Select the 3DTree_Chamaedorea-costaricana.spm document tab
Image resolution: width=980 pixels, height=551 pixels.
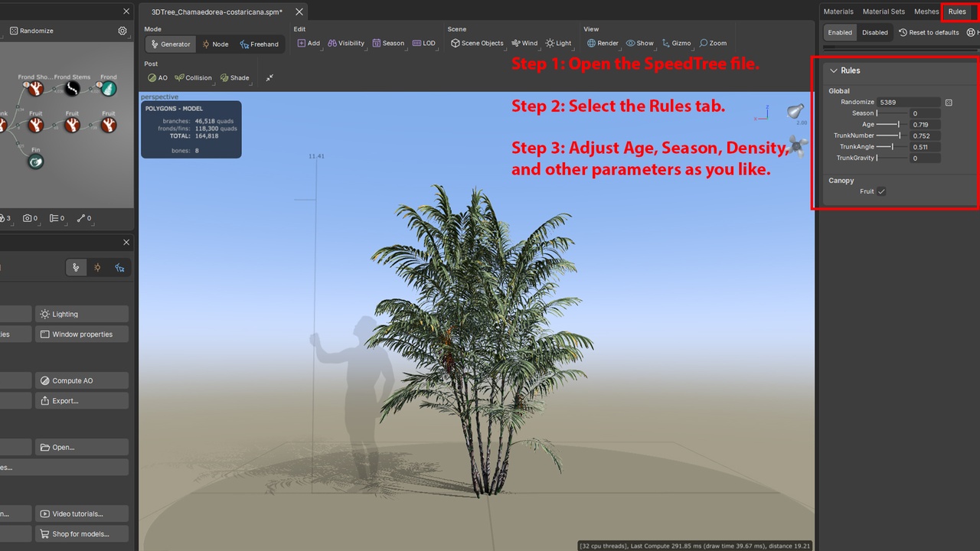(x=217, y=12)
